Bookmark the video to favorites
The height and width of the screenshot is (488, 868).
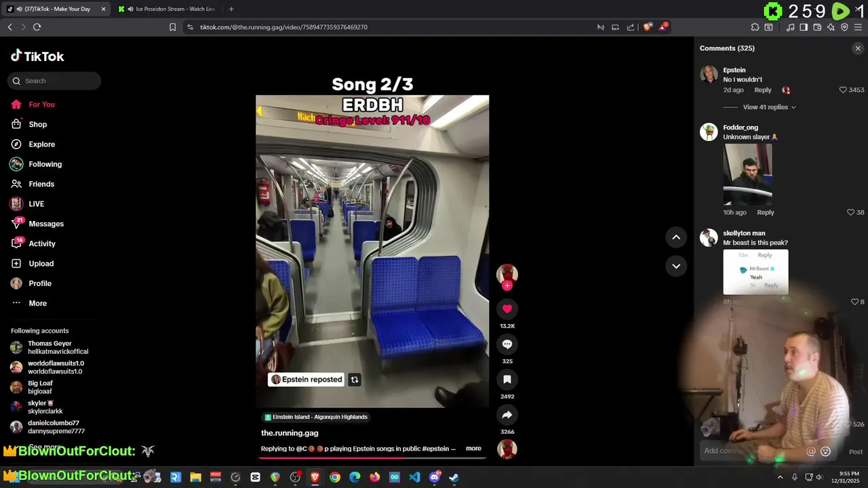pos(507,380)
